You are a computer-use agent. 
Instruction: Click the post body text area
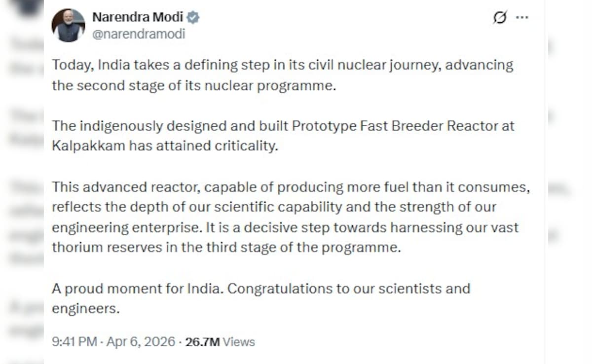[281, 187]
